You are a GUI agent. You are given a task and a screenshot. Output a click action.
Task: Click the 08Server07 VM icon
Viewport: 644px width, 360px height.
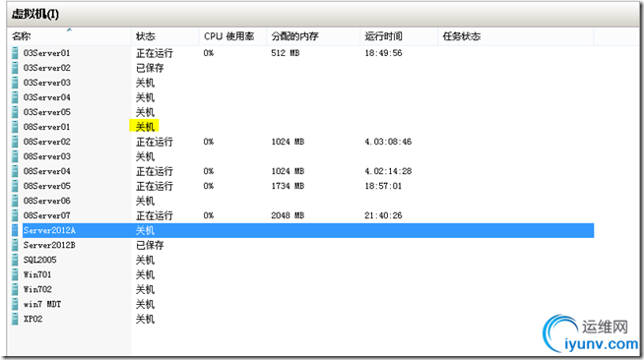(15, 215)
